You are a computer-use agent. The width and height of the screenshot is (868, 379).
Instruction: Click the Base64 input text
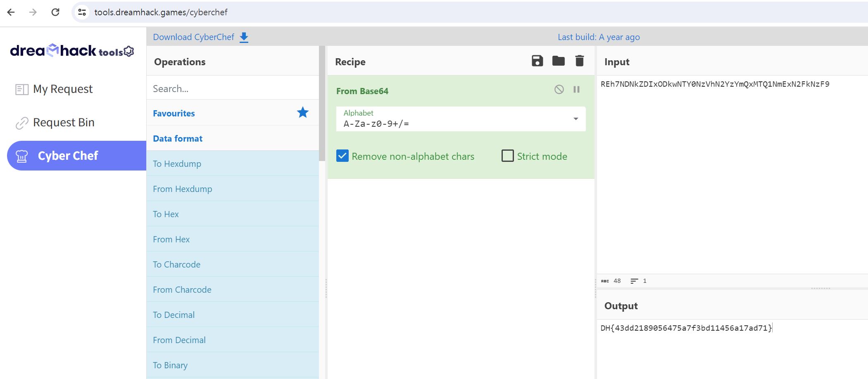click(x=715, y=84)
